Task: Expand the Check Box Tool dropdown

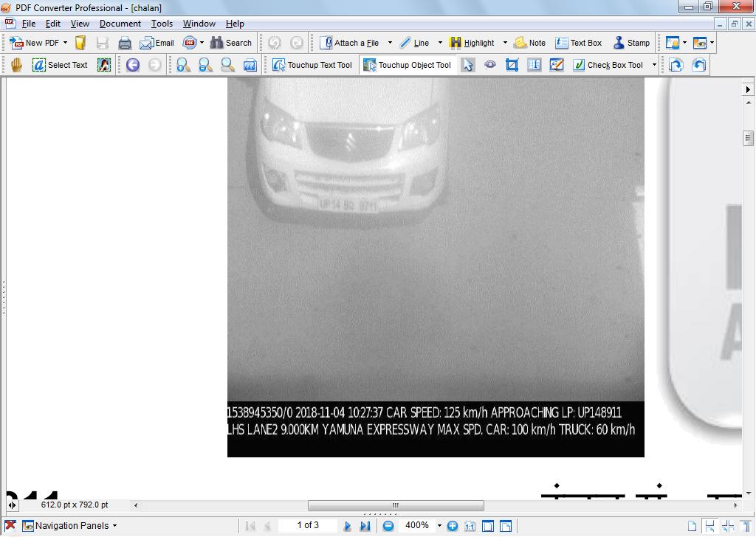Action: coord(654,65)
